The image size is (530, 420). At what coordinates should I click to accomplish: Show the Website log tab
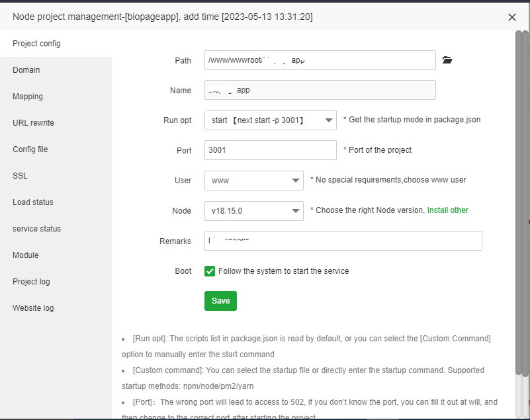tap(33, 308)
